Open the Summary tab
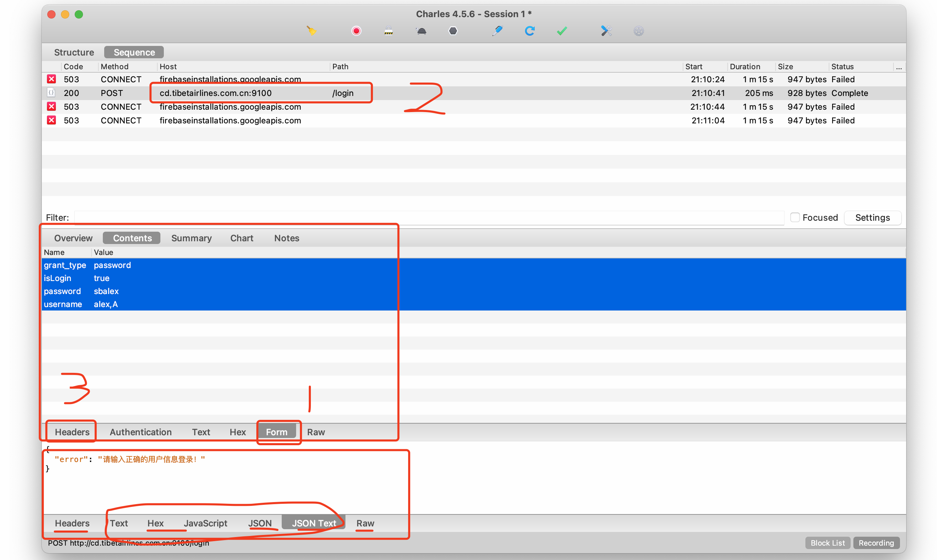This screenshot has width=937, height=560. pos(191,238)
